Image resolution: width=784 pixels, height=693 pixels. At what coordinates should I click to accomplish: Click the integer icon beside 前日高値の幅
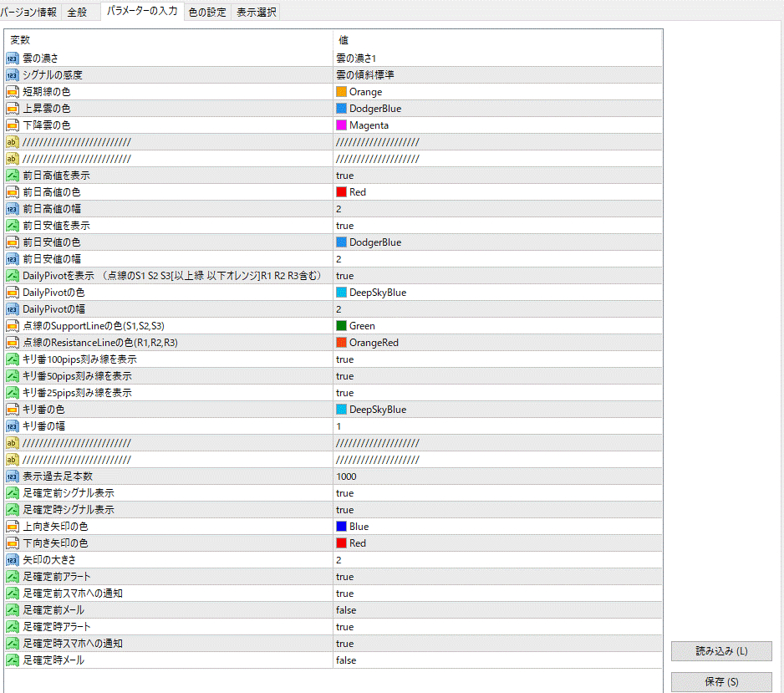13,209
